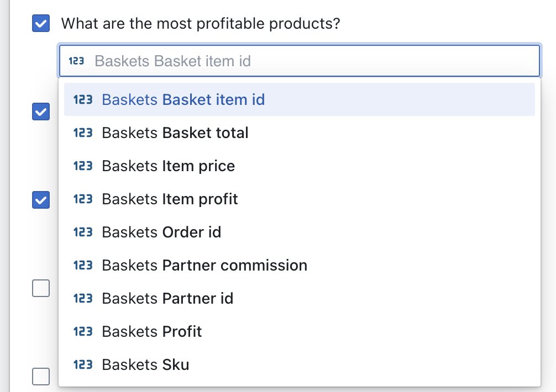Click the 123 icon next to Baskets Sku
This screenshot has width=556, height=392.
point(82,365)
